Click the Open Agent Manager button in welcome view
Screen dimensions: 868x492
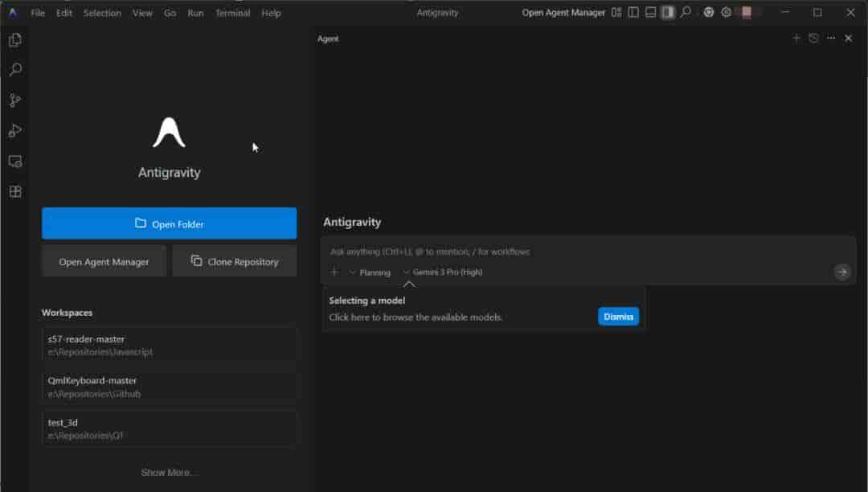(x=104, y=261)
